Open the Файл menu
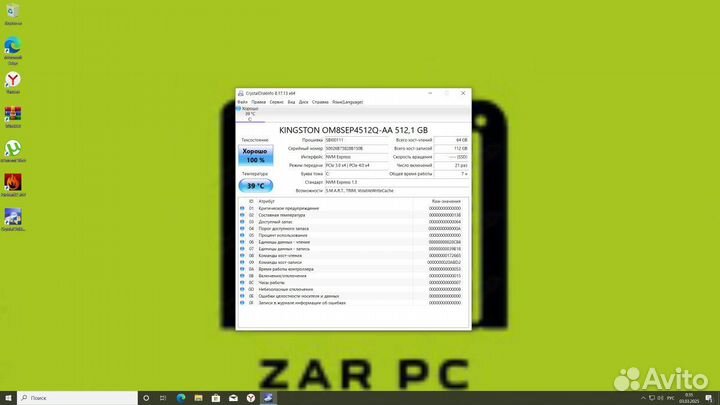Screen dimensions: 720x405 click(242, 102)
